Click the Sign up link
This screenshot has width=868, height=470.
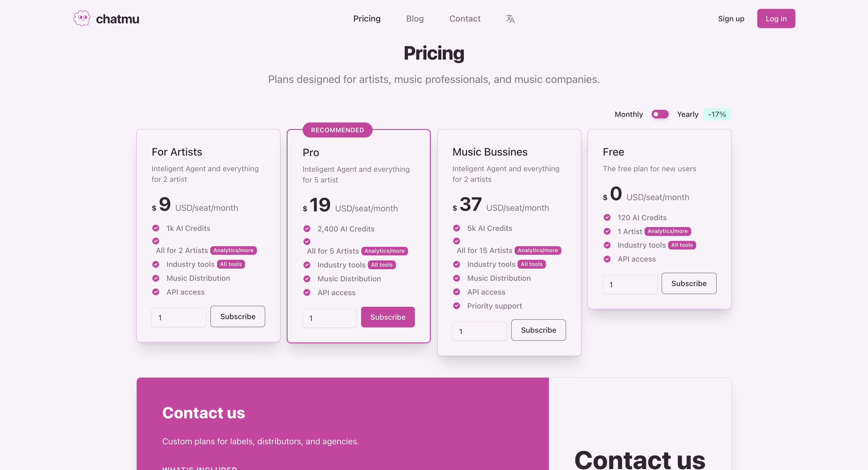pos(731,19)
